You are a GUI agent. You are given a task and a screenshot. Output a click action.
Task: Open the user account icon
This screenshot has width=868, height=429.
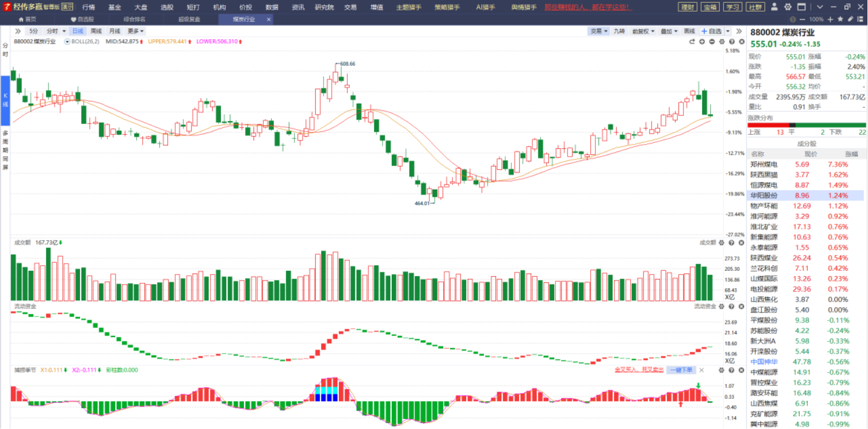[774, 7]
